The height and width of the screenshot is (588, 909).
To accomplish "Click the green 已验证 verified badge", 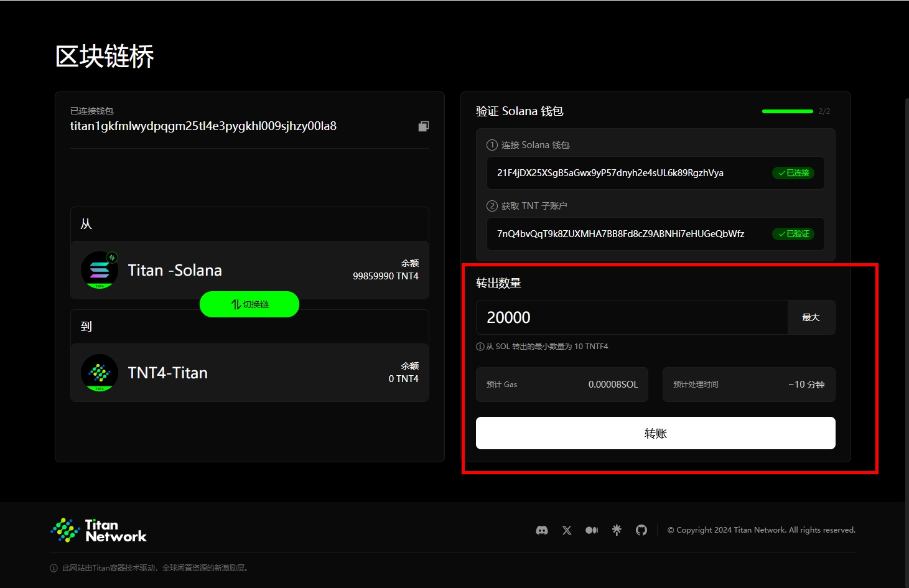I will pyautogui.click(x=793, y=234).
